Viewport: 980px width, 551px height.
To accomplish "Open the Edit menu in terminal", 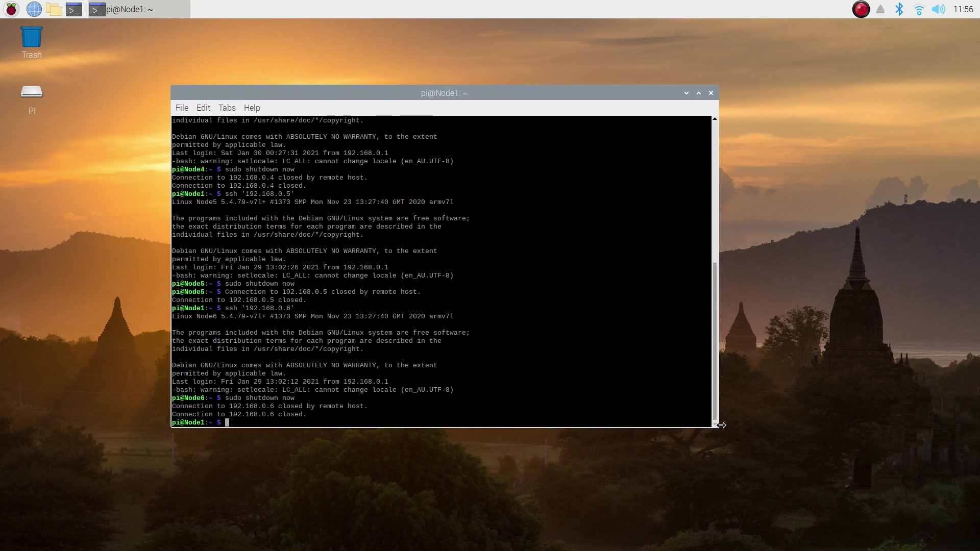I will pos(203,108).
